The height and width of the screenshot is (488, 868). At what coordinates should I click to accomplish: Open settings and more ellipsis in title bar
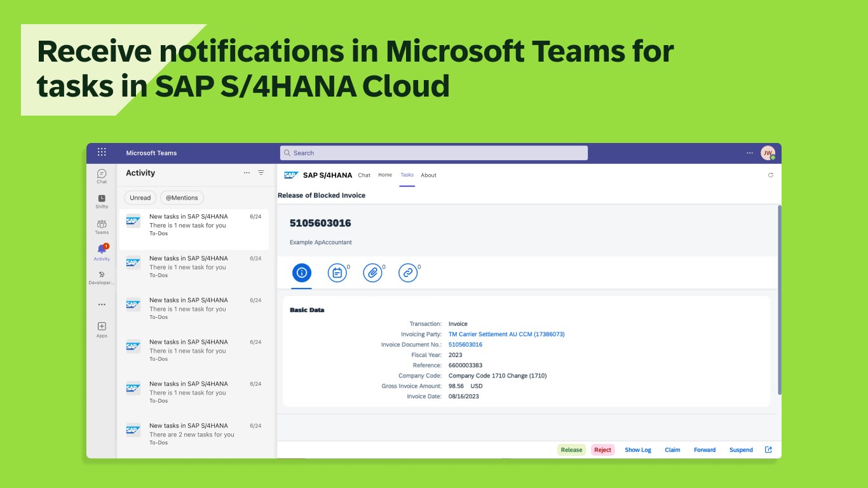(x=750, y=153)
